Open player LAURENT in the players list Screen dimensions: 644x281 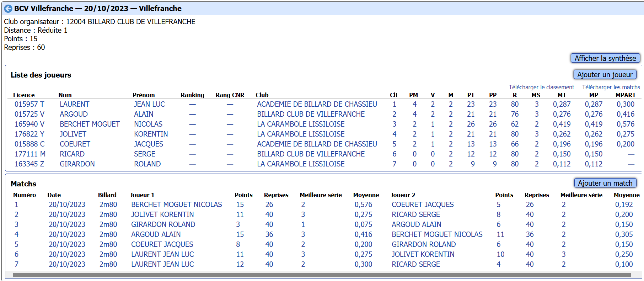75,104
